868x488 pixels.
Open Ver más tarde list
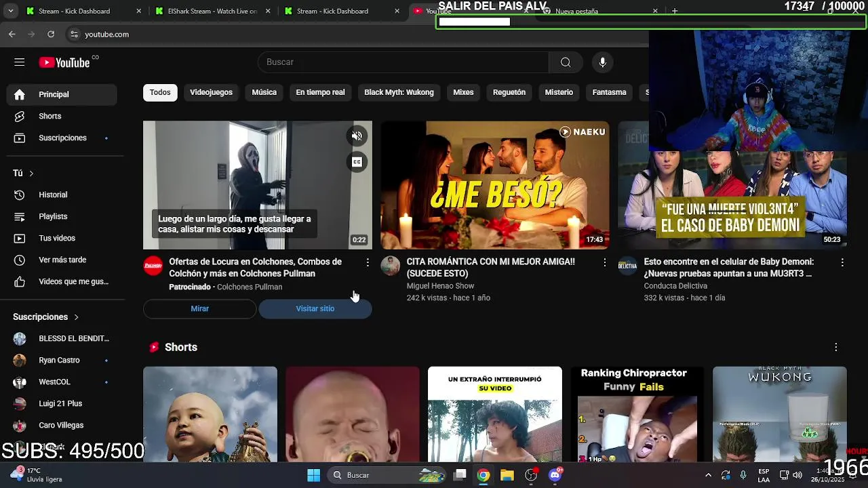(x=62, y=260)
